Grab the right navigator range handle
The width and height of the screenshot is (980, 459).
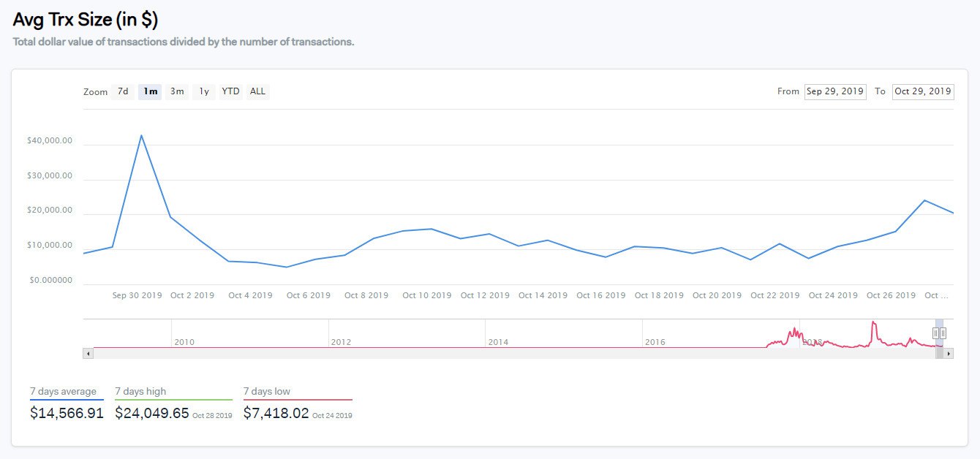943,333
